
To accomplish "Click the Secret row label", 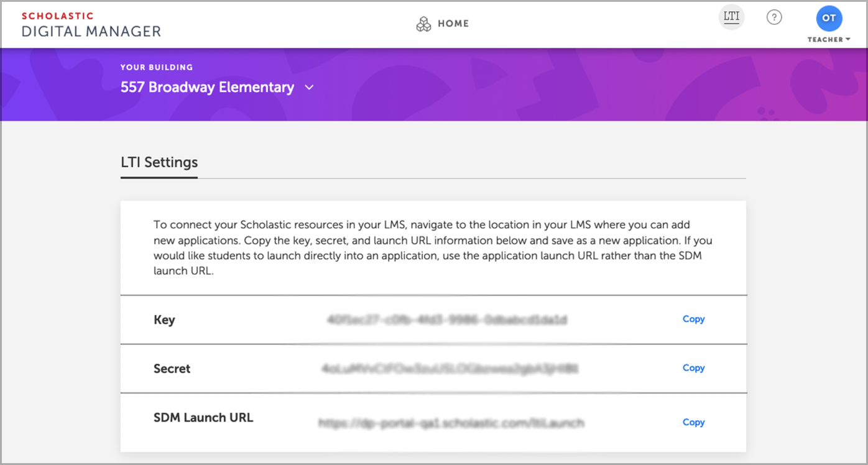I will point(172,369).
